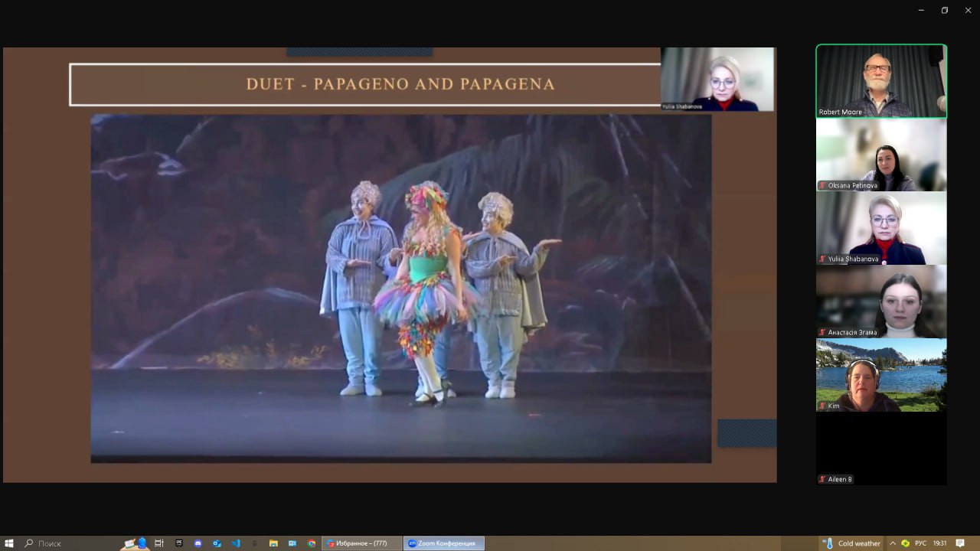Viewport: 980px width, 551px height.
Task: Close the Zoom meeting window
Action: click(968, 10)
